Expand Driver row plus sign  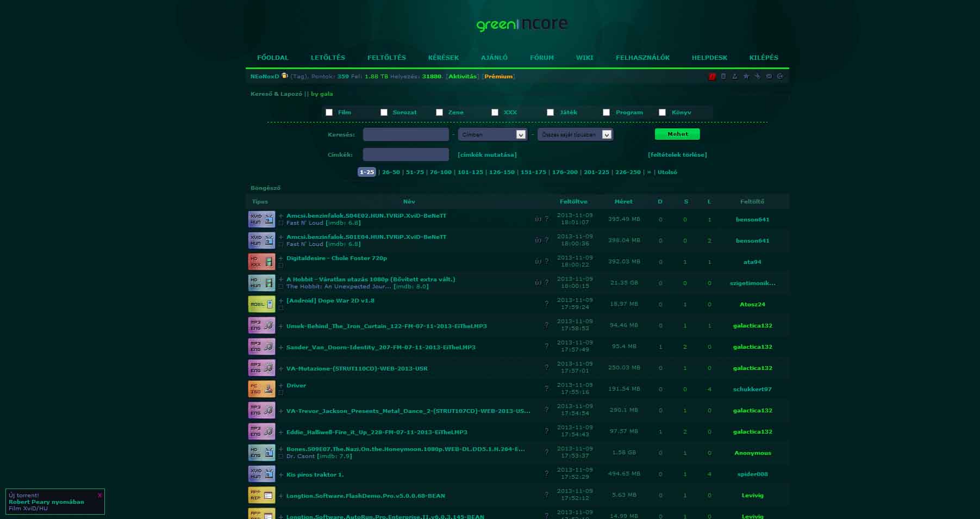[x=281, y=386]
